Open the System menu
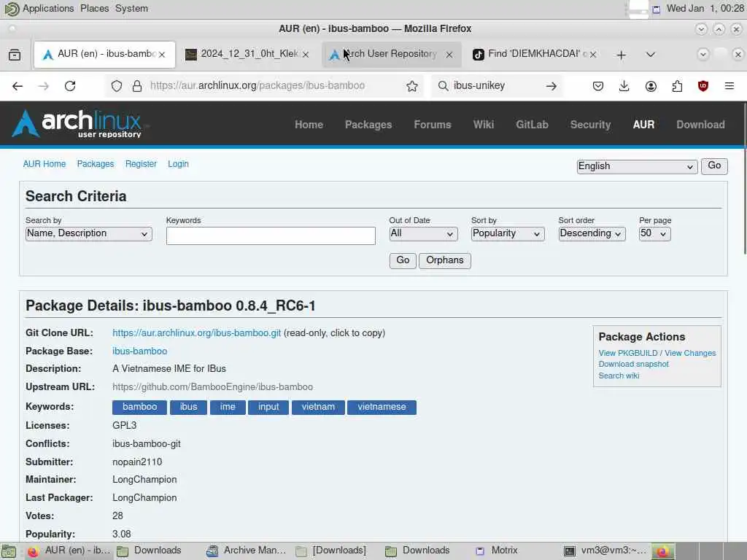The height and width of the screenshot is (560, 747). [x=131, y=9]
